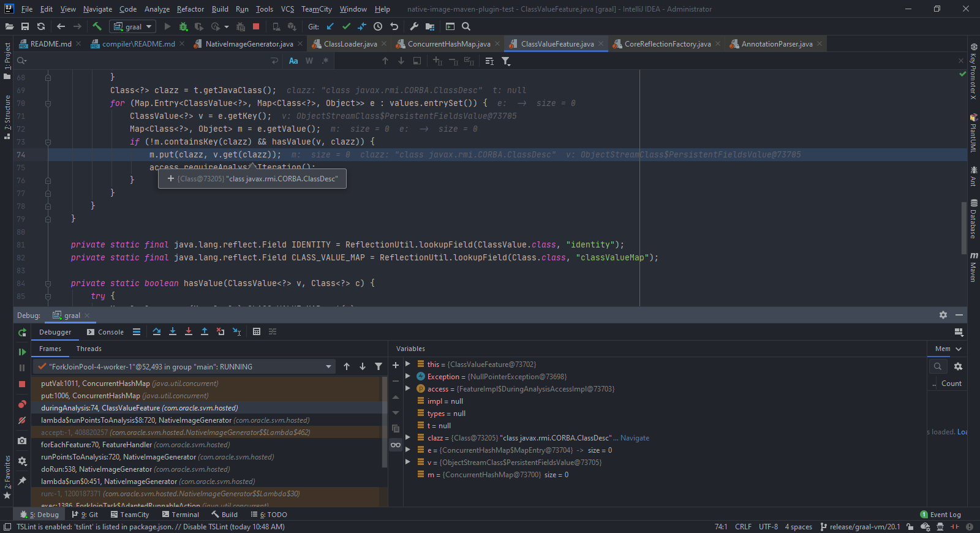980x533 pixels.
Task: Switch to the ConcurrentHashMap.java tab
Action: pos(448,44)
